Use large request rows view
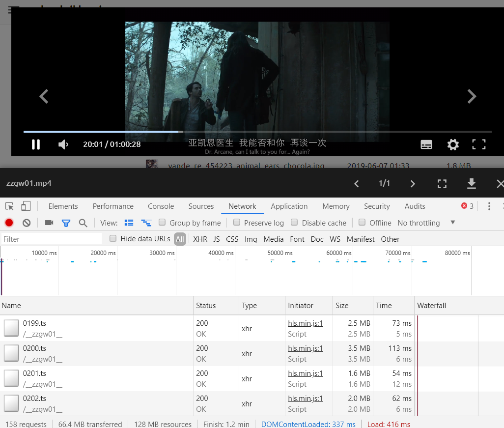504x428 pixels. [129, 223]
